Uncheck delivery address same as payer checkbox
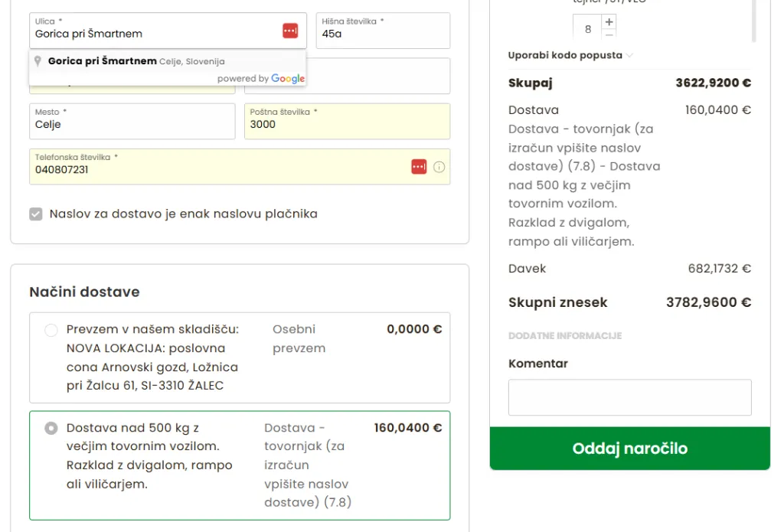The height and width of the screenshot is (532, 784). [x=36, y=214]
